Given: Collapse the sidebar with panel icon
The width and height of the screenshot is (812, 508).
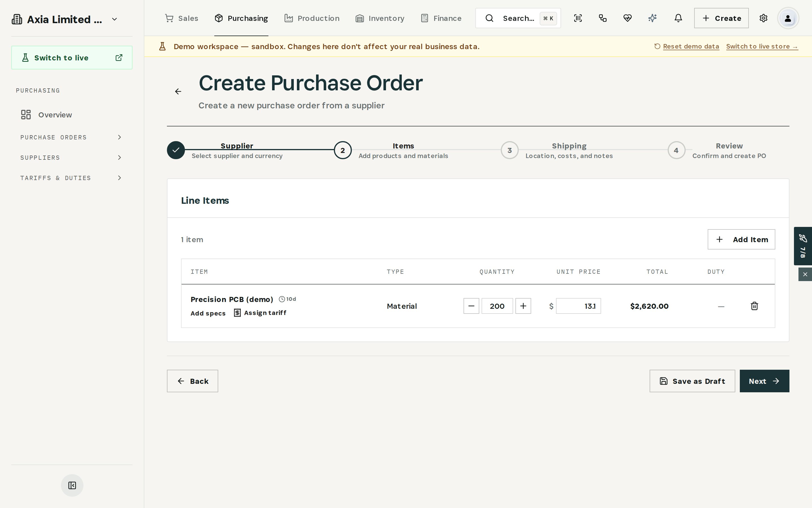Looking at the screenshot, I should click(72, 485).
